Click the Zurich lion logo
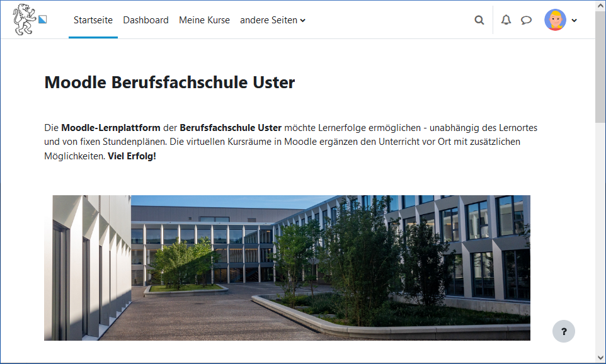 tap(23, 19)
